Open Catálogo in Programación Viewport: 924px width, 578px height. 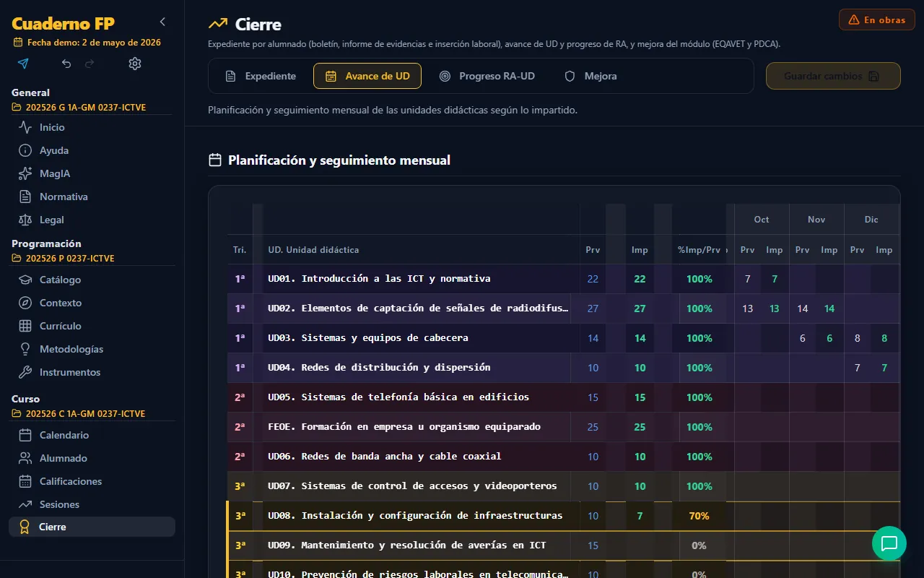tap(92, 280)
